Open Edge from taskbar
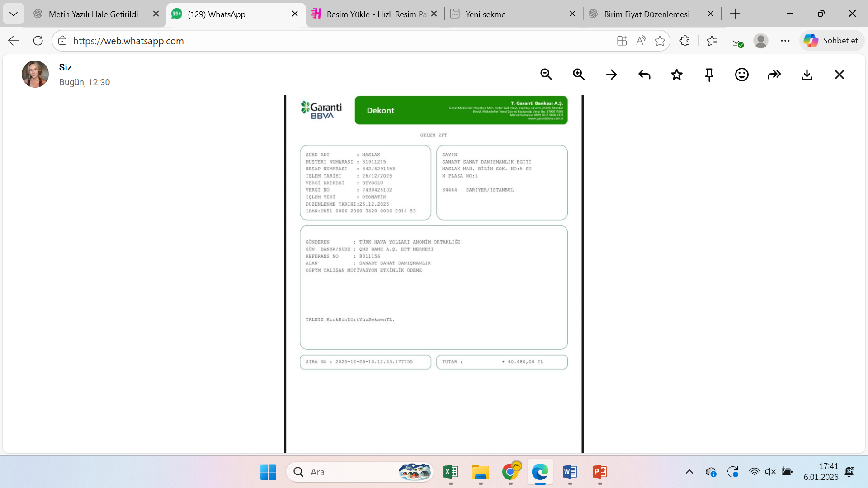 click(540, 472)
